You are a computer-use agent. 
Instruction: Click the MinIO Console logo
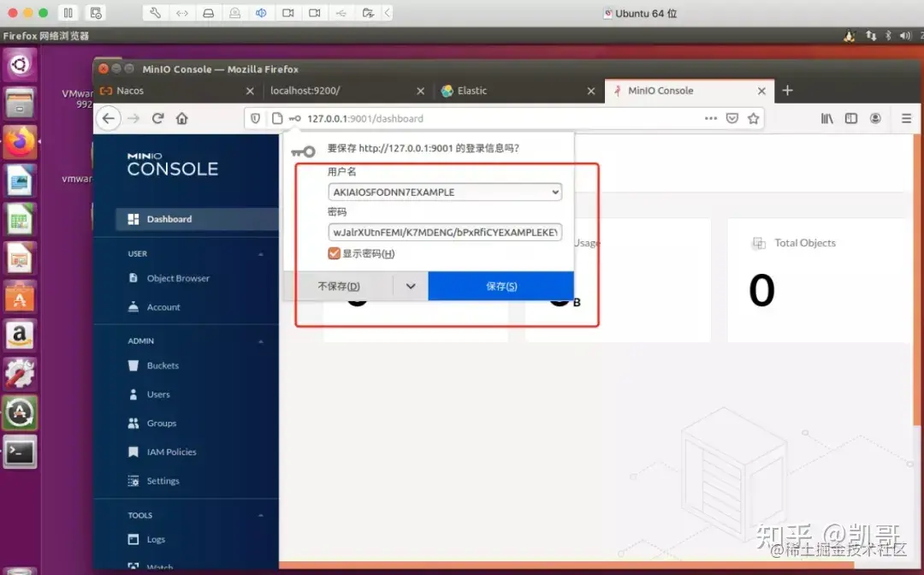point(173,164)
